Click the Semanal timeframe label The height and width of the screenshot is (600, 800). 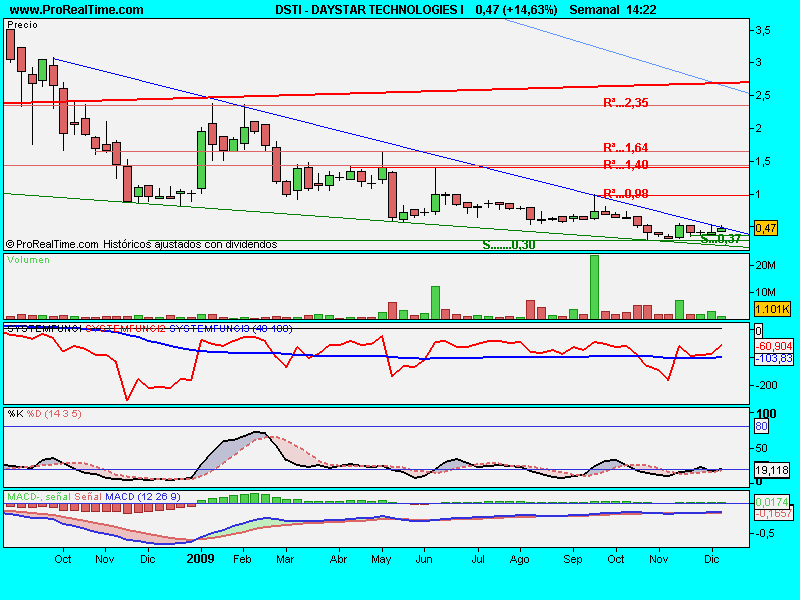594,10
